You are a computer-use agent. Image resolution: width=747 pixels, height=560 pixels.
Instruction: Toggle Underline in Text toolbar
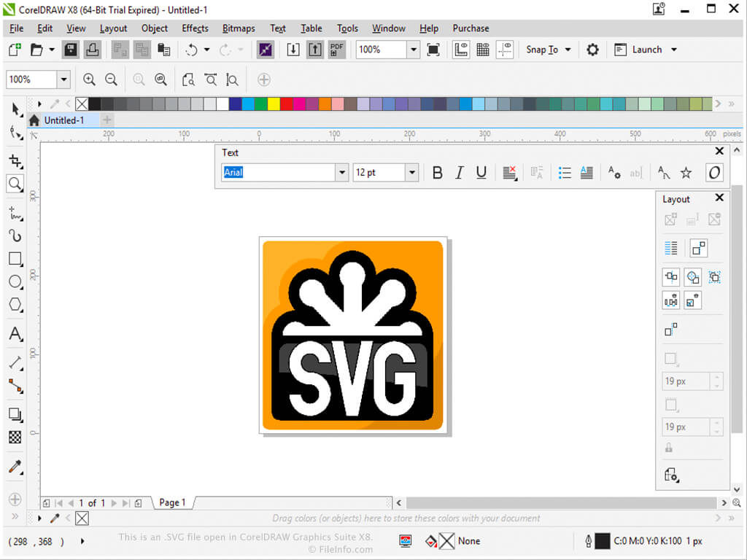pyautogui.click(x=481, y=172)
